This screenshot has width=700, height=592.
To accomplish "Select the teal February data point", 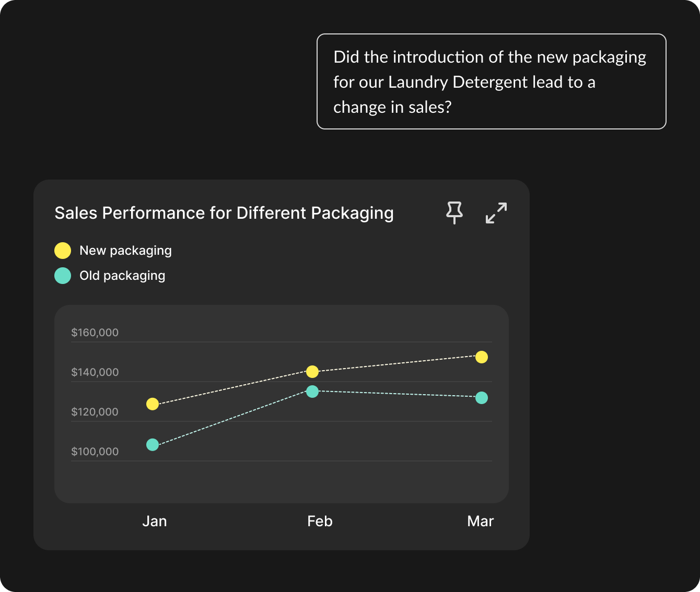I will click(312, 392).
